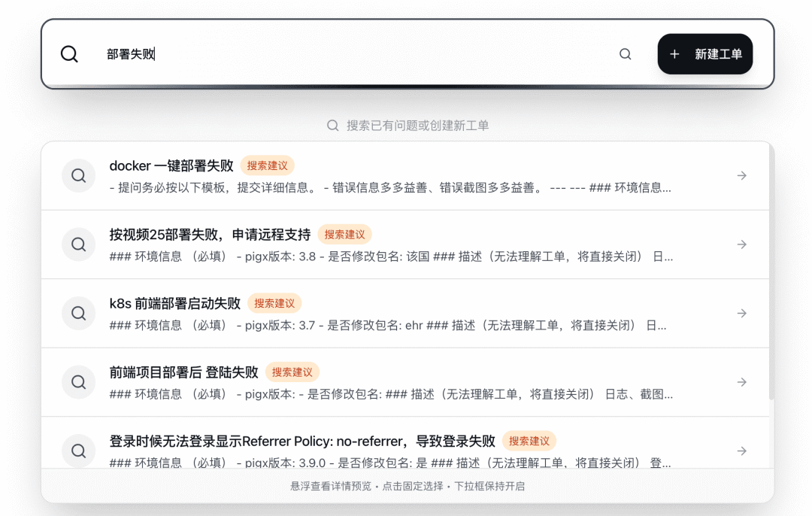Image resolution: width=812 pixels, height=516 pixels.
Task: Expand the k8s 前端部署启动失败 result via its arrow
Action: pyautogui.click(x=742, y=313)
